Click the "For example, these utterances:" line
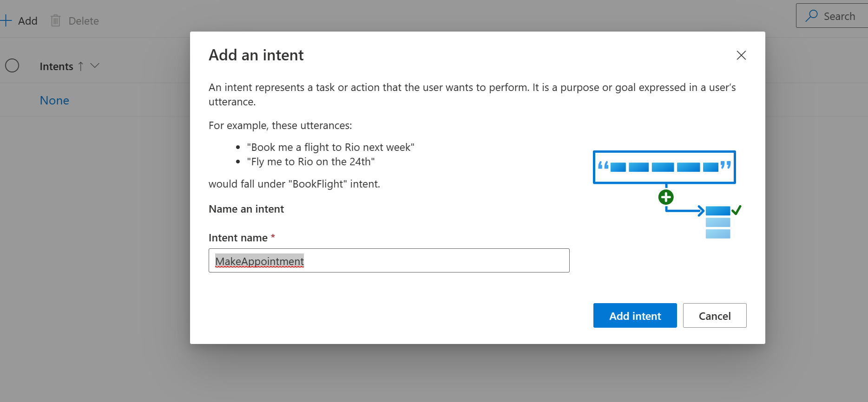The width and height of the screenshot is (868, 402). click(x=280, y=125)
